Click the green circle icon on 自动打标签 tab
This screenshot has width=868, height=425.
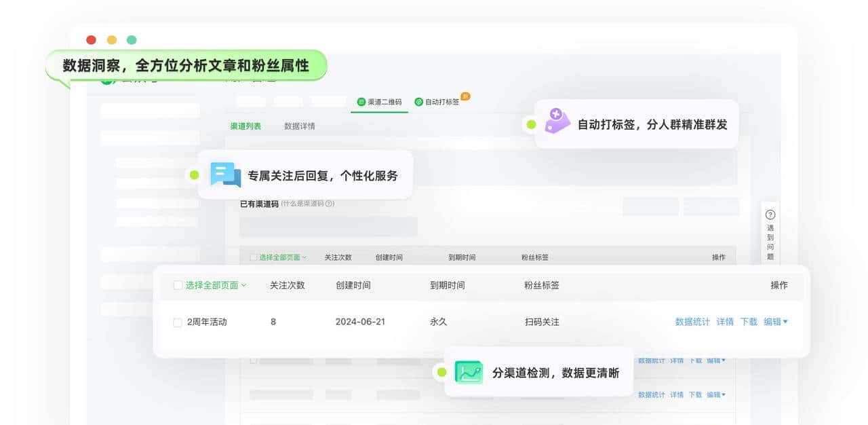(x=419, y=102)
